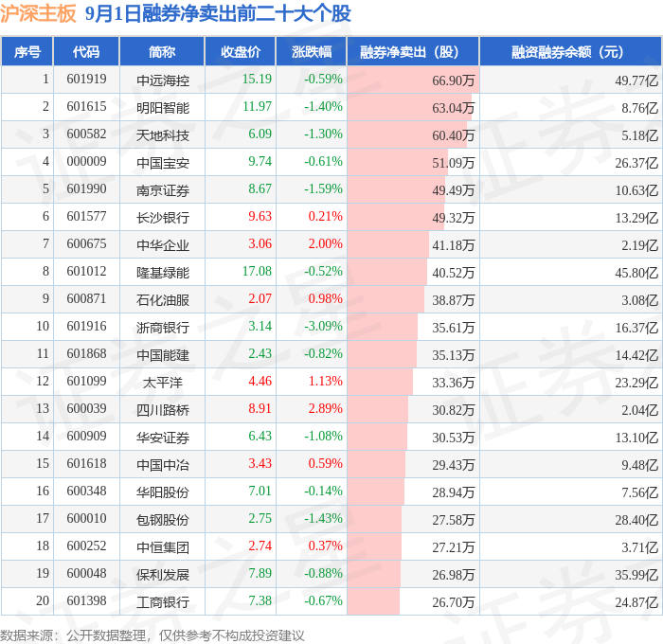
Task: Click the 23.29亿 balance value
Action: (636, 383)
